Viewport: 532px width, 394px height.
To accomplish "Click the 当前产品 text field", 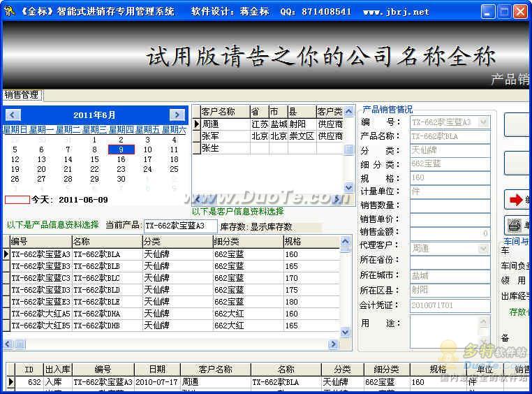I will (180, 226).
